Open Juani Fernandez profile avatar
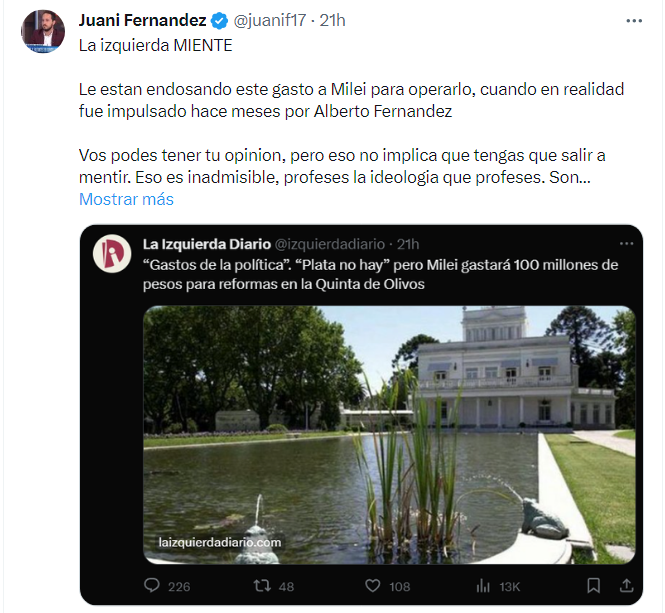Viewport: 665px width, 613px height. [43, 32]
